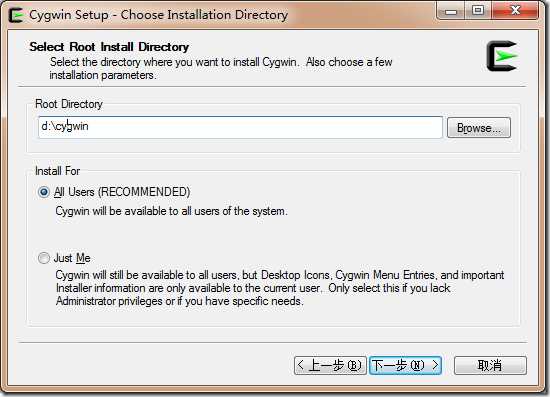The width and height of the screenshot is (550, 397).
Task: Open the Browse... folder picker
Action: [x=479, y=128]
